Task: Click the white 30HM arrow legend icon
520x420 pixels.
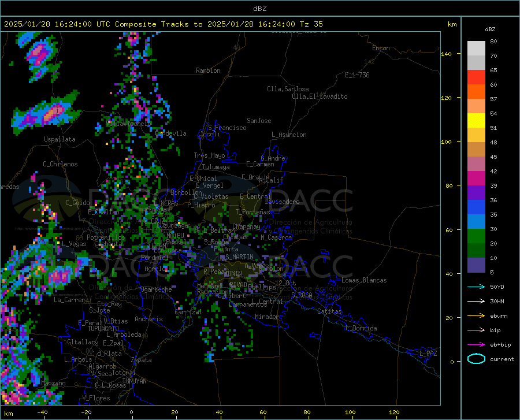Action: tap(476, 302)
